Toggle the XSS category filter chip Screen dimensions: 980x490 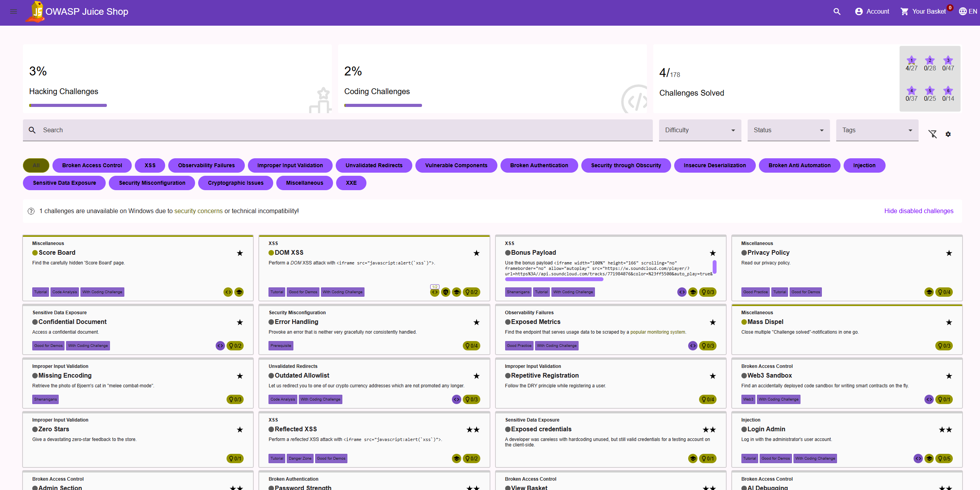click(150, 165)
